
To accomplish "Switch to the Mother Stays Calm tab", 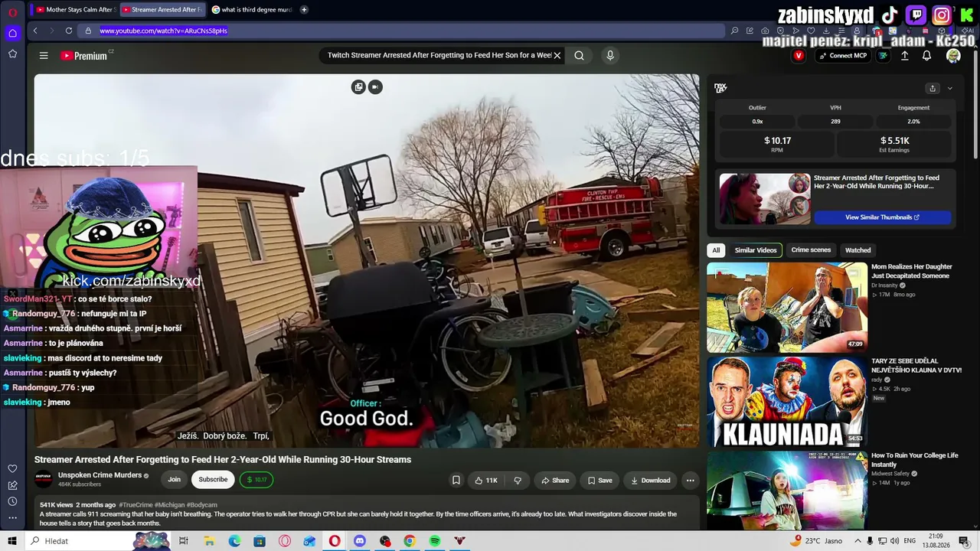I will (x=75, y=10).
